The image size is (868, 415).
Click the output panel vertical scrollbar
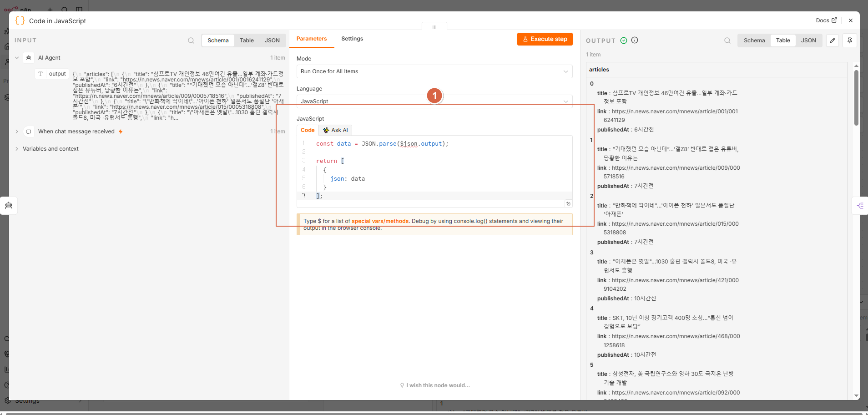click(856, 98)
